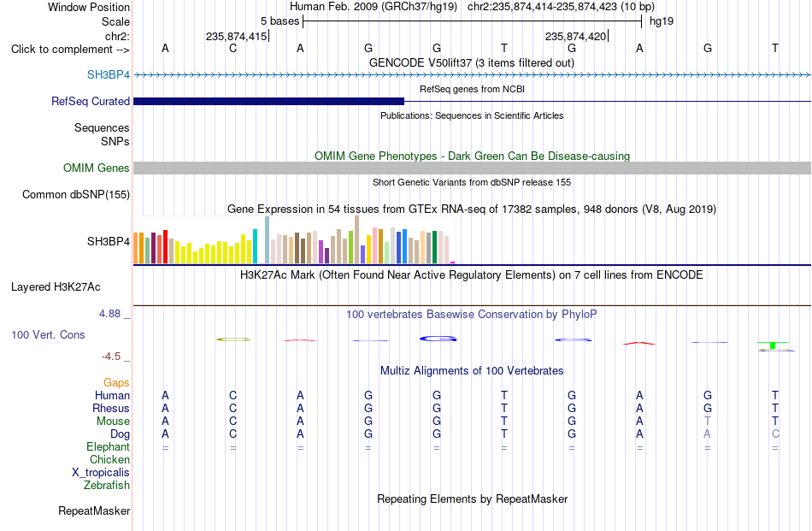Click the tiny magenta GTEx bar
Viewport: 812px width, 531px height.
[453, 263]
